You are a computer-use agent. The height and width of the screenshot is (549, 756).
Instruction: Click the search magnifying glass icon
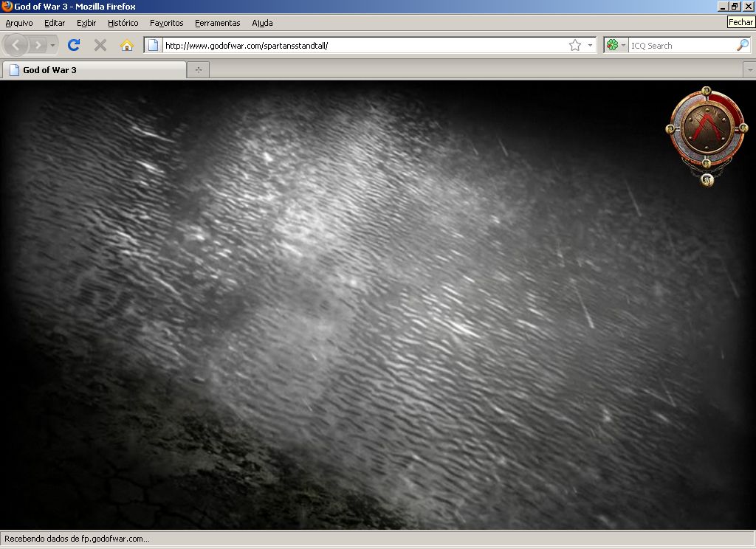pyautogui.click(x=742, y=45)
